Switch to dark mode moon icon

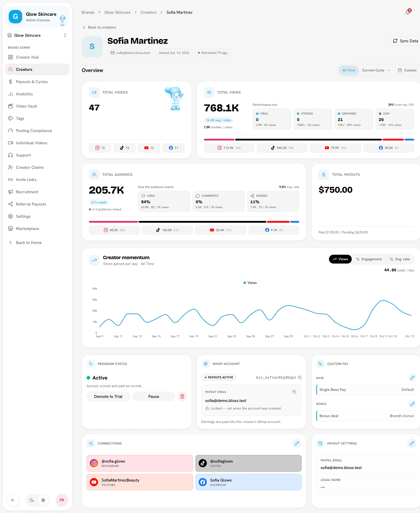32,500
